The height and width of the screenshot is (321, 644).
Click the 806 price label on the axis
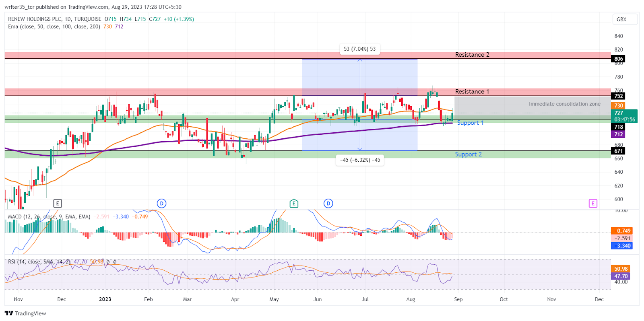click(619, 59)
